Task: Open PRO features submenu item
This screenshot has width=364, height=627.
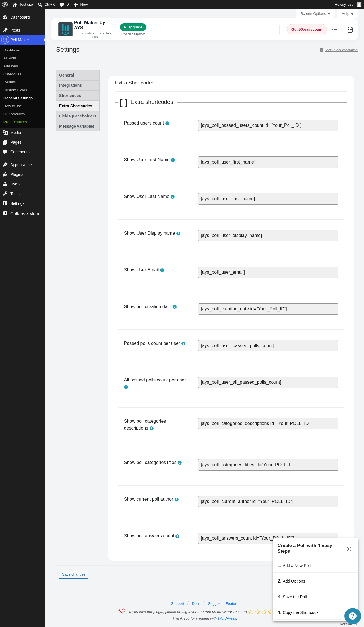Action: (x=15, y=122)
